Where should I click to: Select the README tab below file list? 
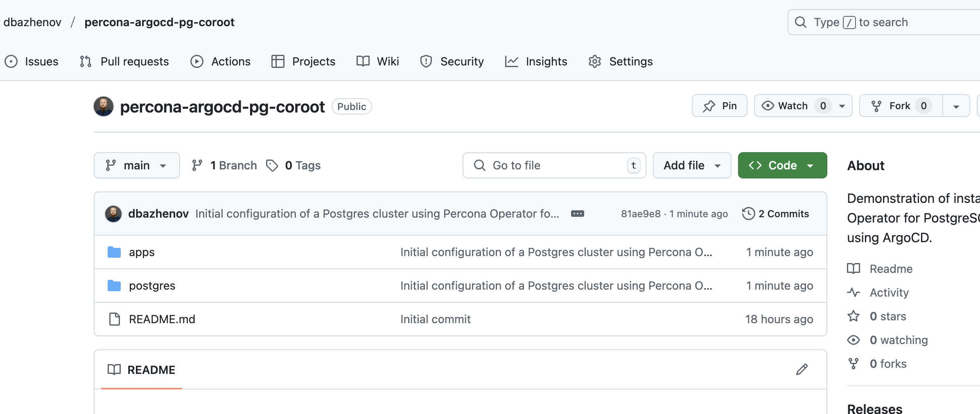141,370
